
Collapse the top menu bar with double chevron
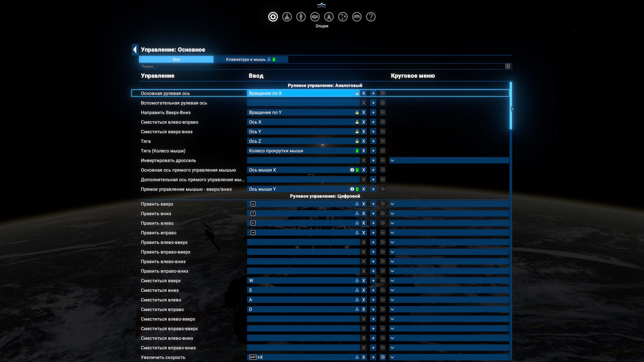pyautogui.click(x=322, y=5)
